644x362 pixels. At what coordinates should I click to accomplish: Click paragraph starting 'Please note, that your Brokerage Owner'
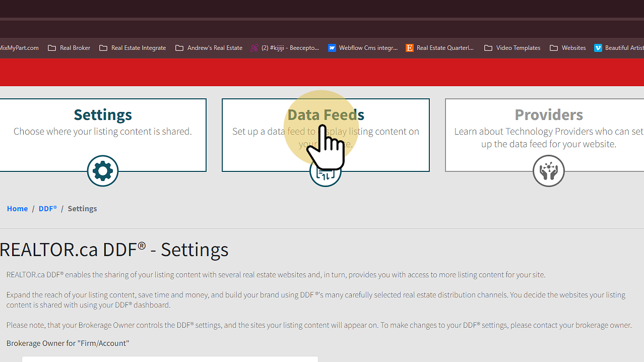[x=319, y=325]
